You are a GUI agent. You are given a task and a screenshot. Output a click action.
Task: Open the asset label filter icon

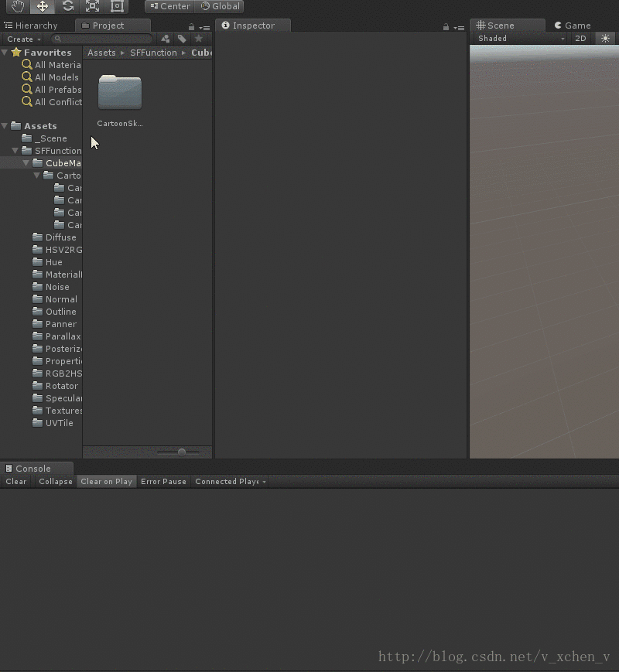click(x=182, y=38)
